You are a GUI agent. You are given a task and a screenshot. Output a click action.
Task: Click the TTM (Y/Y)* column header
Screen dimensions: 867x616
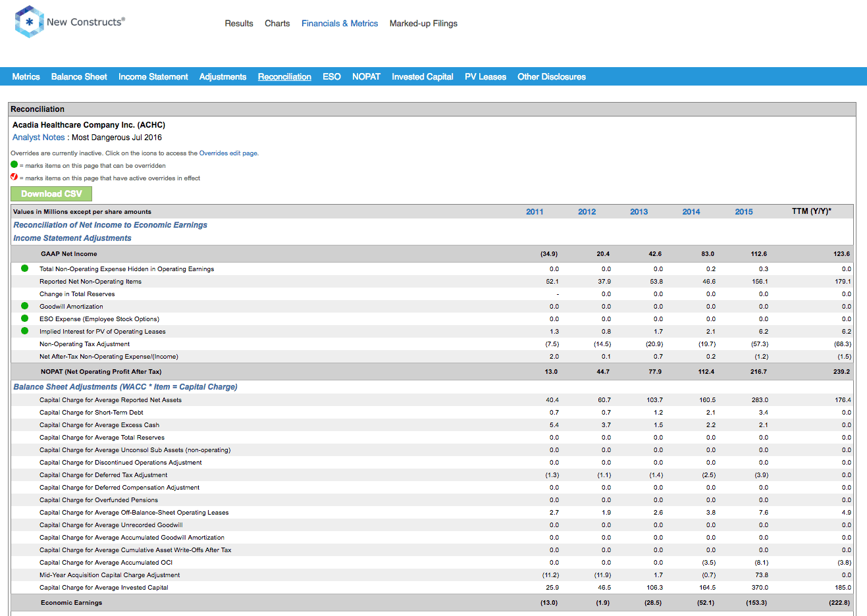pyautogui.click(x=811, y=211)
